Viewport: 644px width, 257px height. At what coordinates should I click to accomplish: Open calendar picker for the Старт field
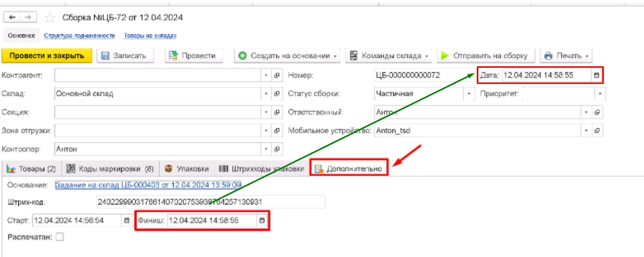(x=127, y=220)
